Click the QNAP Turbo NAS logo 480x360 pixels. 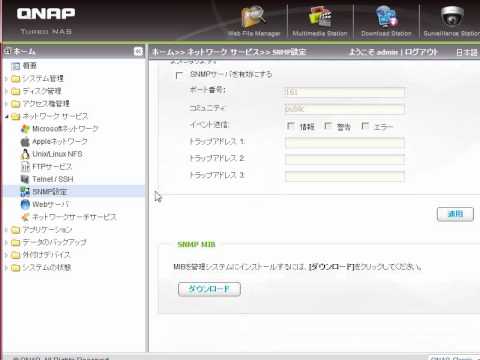46,21
